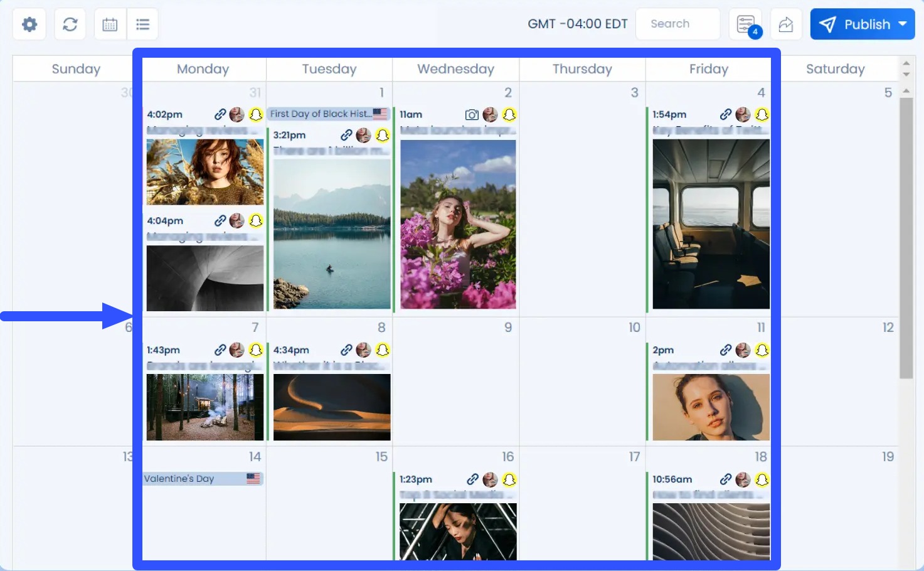Image resolution: width=924 pixels, height=571 pixels.
Task: Click profile avatar on 3:21pm post
Action: coord(363,135)
